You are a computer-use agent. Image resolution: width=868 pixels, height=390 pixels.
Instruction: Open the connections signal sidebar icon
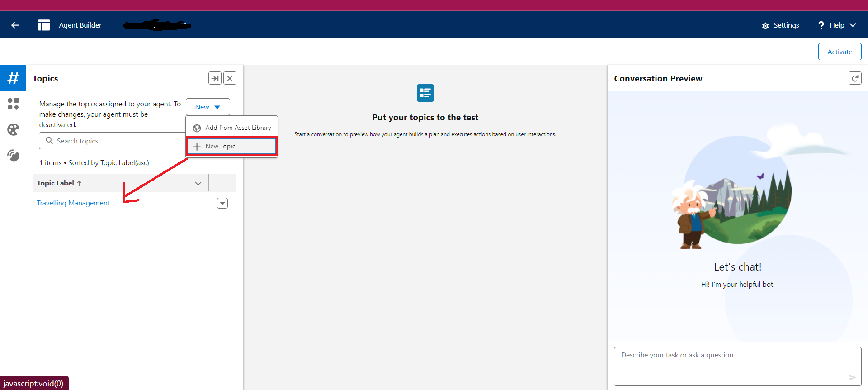coord(13,156)
